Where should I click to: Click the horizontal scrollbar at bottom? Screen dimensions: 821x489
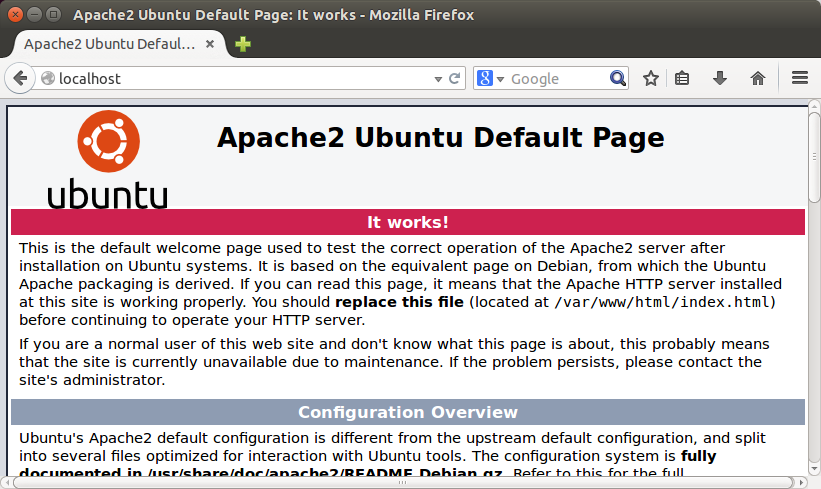pyautogui.click(x=403, y=482)
